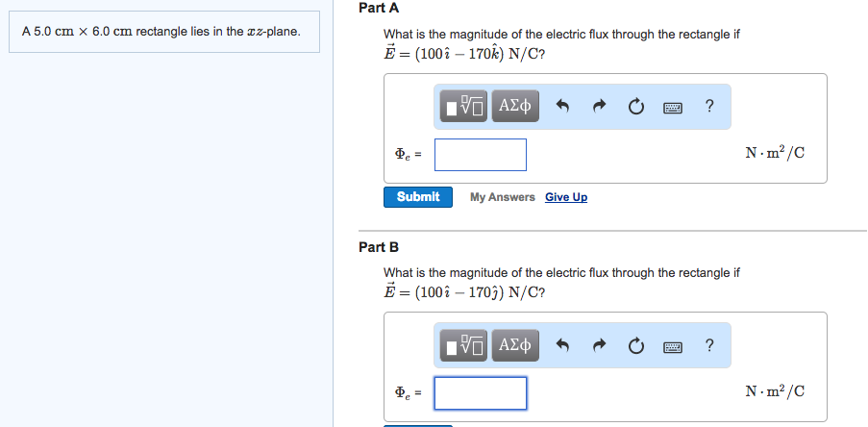Click Part B redo arrow
Screen dimensions: 868x427
click(600, 345)
